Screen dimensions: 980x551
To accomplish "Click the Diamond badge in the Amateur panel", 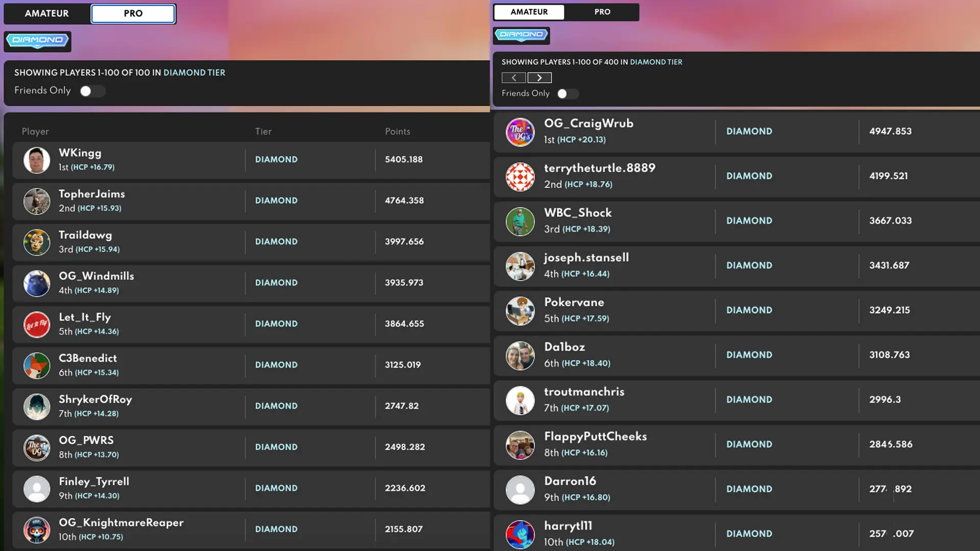I will pos(521,35).
